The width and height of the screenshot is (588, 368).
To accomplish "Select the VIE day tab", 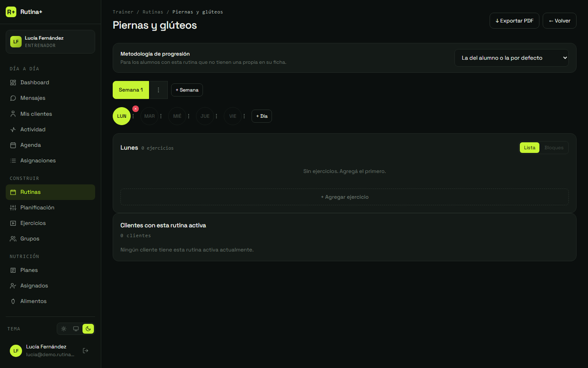I will pos(233,116).
